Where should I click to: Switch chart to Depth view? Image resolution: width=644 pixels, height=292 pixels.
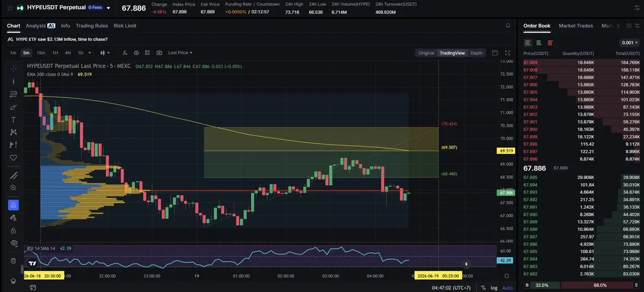point(477,53)
